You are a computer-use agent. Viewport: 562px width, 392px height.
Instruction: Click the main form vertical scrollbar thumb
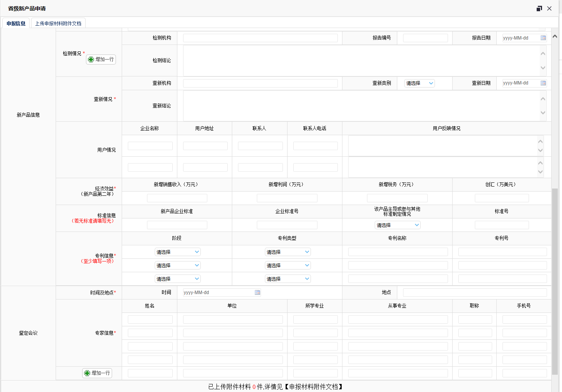pyautogui.click(x=555, y=281)
